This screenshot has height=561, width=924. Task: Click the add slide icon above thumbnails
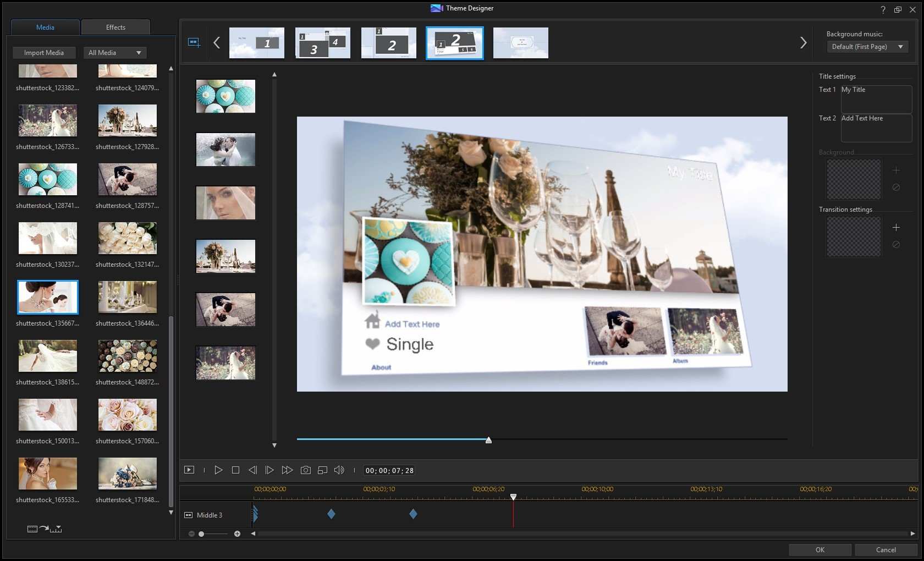click(194, 42)
